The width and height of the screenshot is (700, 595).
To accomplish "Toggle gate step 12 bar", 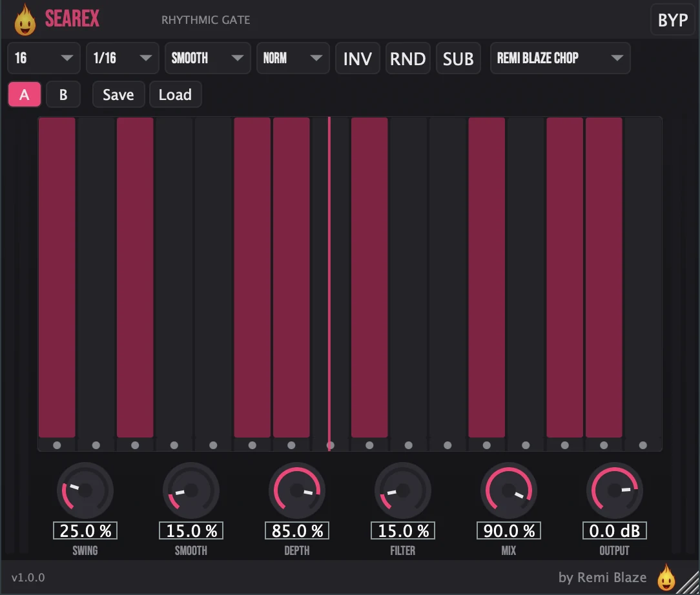I will (x=487, y=277).
